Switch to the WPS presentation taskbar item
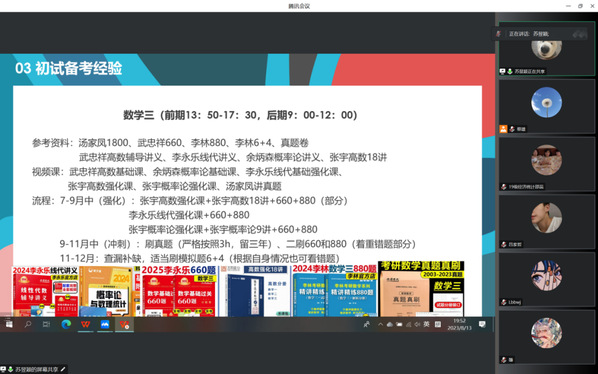The image size is (598, 374). 124,324
